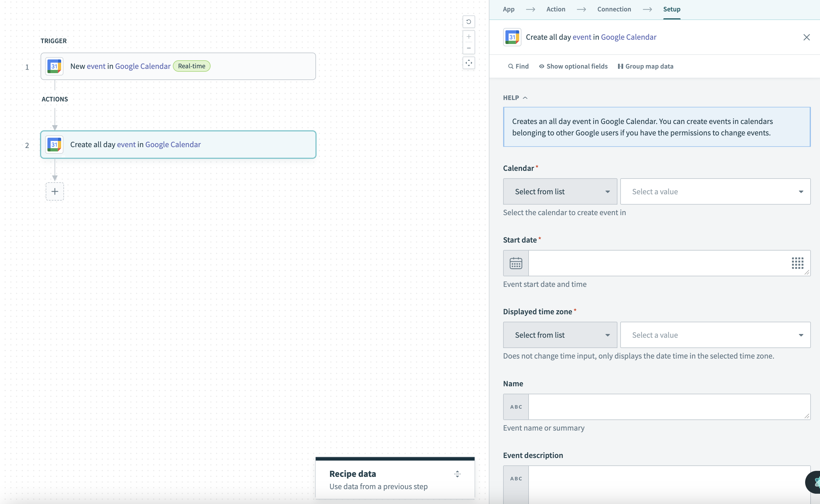The height and width of the screenshot is (504, 820).
Task: Click 'Google Calendar' link in action step 2
Action: 173,144
